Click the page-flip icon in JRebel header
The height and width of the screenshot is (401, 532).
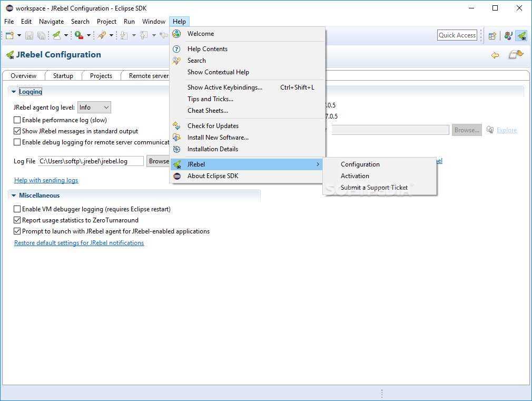coord(516,54)
